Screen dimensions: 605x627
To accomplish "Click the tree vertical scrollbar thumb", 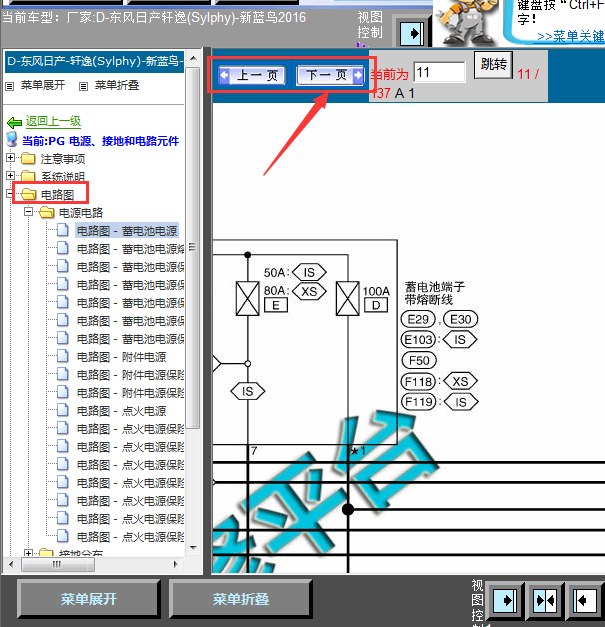I will coord(193,248).
